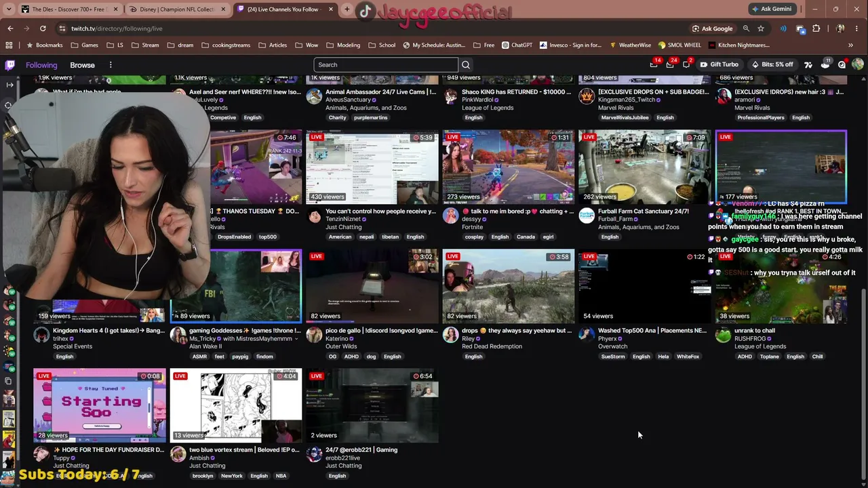Open the Twitch icon with 14 badge
This screenshot has width=868, height=488.
click(x=654, y=64)
